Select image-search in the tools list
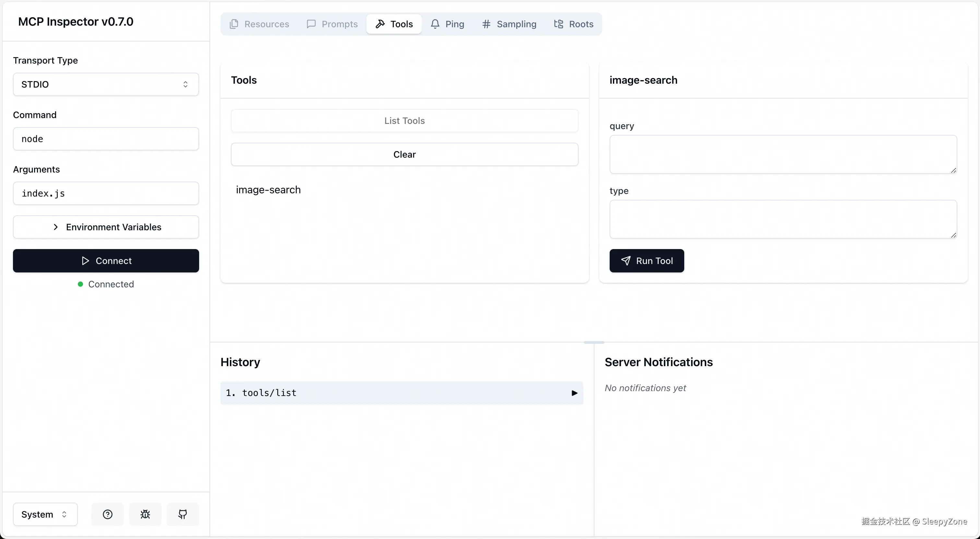 (268, 189)
